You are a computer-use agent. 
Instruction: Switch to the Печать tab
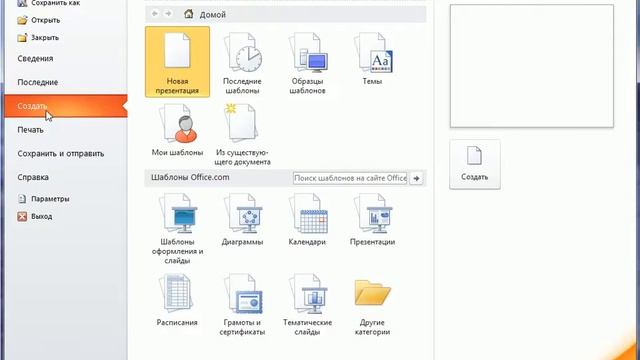pos(30,130)
